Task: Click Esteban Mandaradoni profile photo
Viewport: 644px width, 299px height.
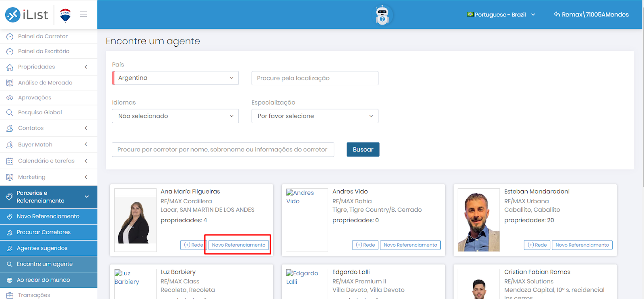Action: coord(479,220)
